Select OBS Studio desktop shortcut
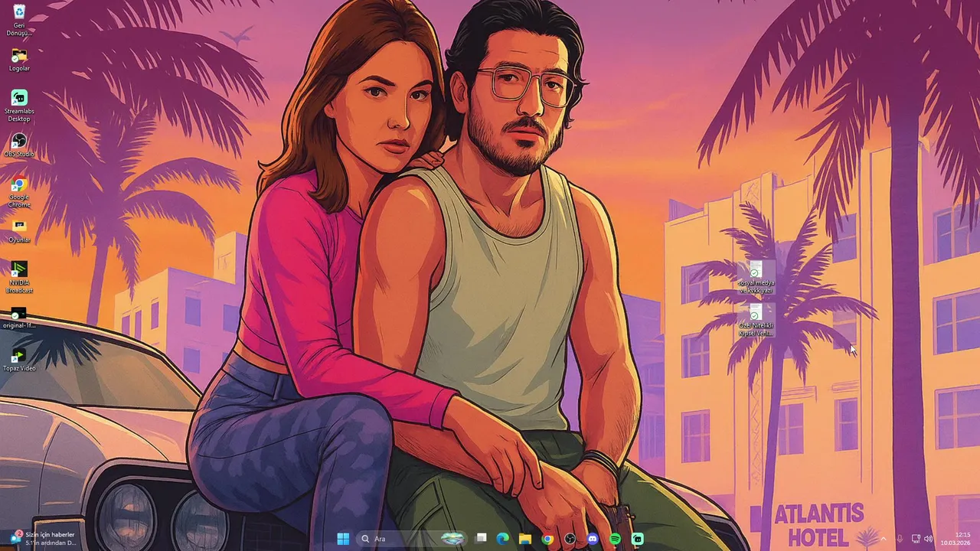 pos(19,145)
